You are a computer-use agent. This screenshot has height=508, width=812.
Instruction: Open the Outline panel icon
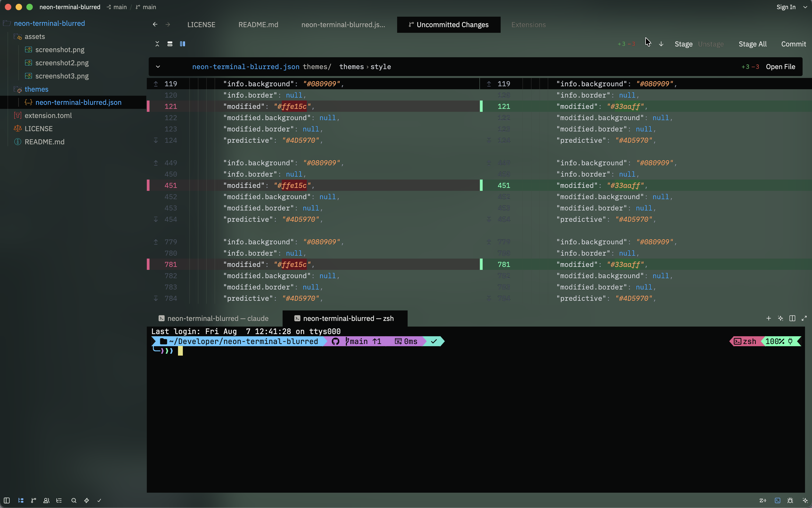click(59, 500)
